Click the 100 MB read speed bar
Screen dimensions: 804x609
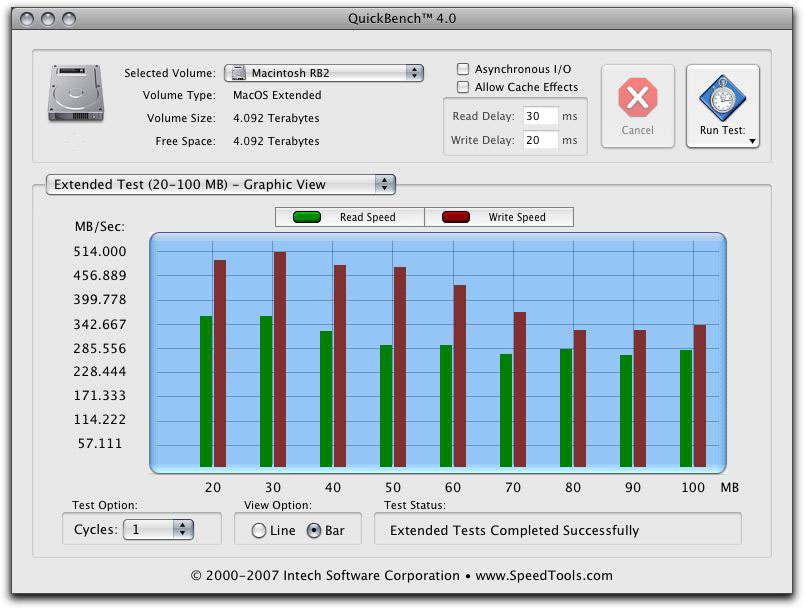tap(686, 408)
